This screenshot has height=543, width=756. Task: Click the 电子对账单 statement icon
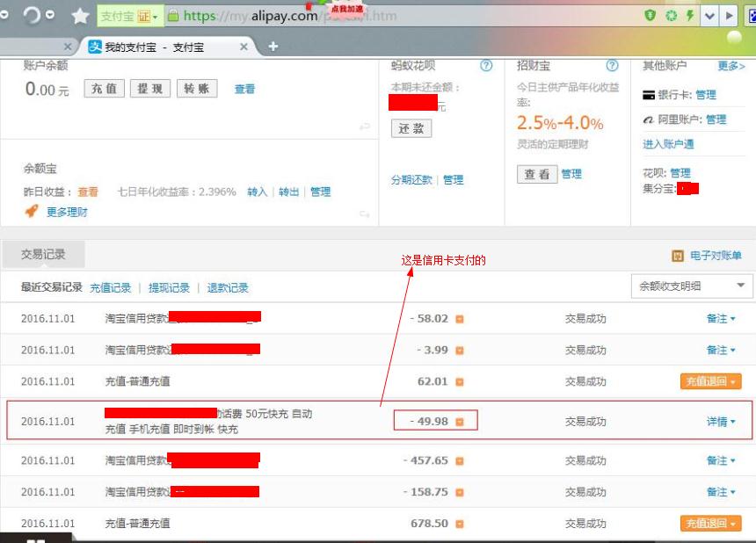coord(678,256)
